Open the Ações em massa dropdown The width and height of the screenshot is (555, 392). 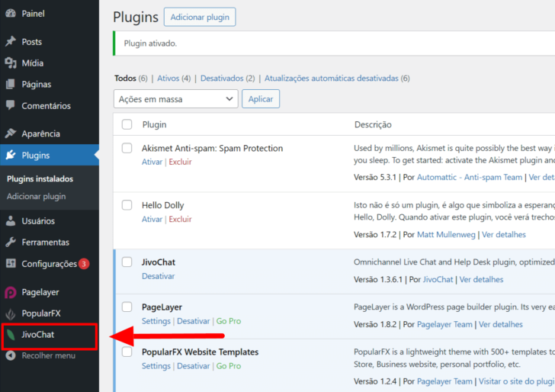tap(175, 99)
